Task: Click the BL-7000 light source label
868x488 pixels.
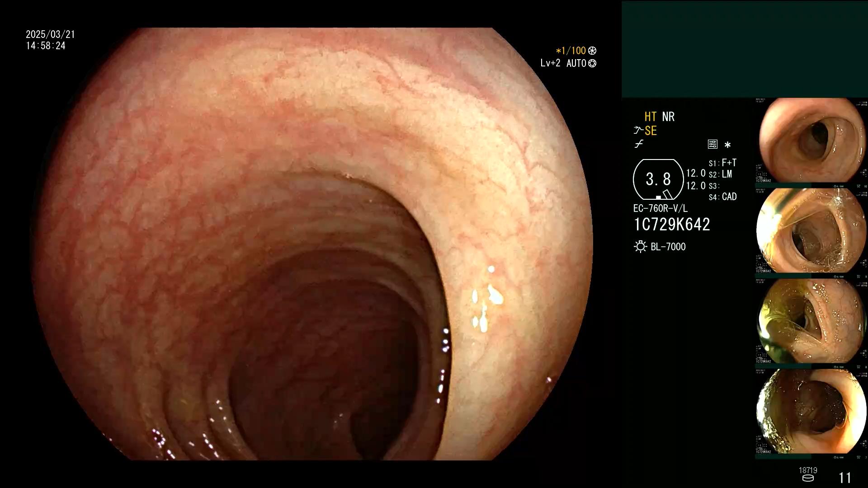Action: tap(668, 247)
